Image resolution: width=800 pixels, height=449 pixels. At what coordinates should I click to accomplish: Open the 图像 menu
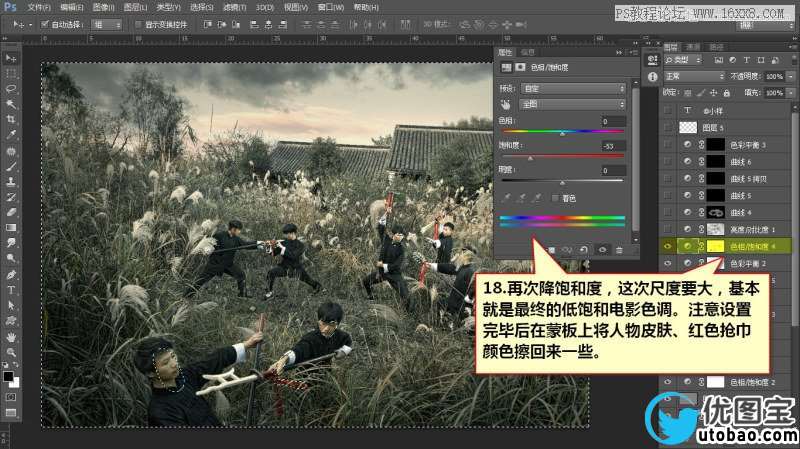click(x=103, y=8)
